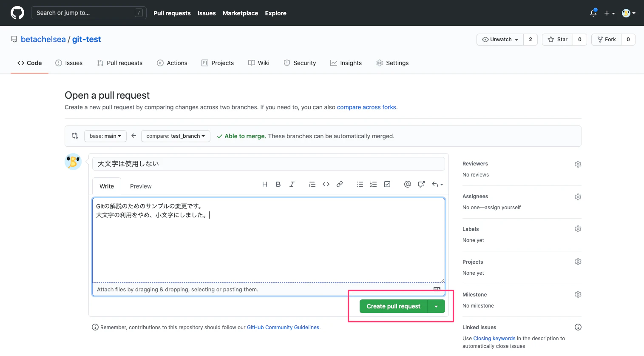
Task: Reference an issue or pull request
Action: [421, 184]
